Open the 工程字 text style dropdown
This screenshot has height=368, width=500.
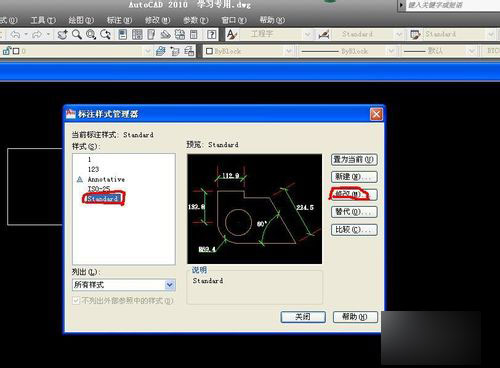click(308, 34)
